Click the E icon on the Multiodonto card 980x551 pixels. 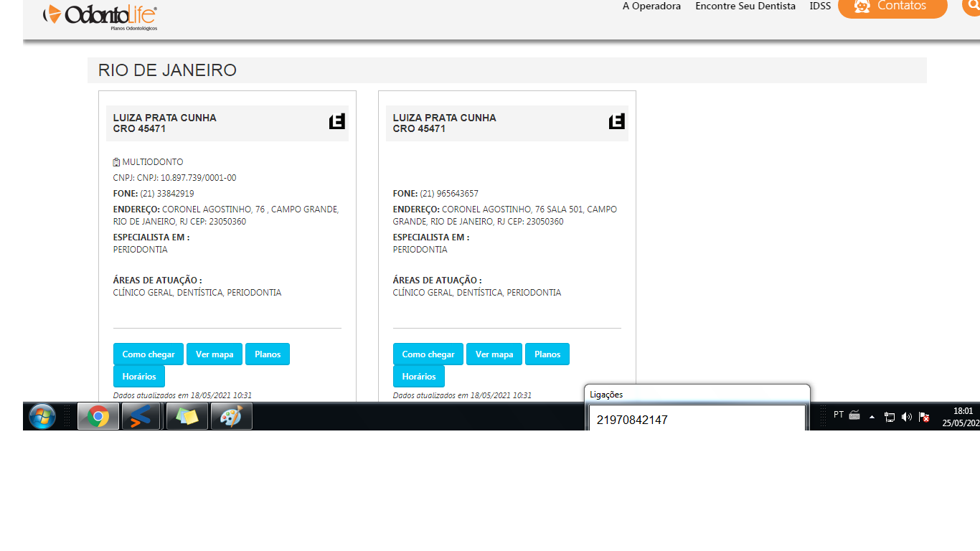(x=337, y=121)
